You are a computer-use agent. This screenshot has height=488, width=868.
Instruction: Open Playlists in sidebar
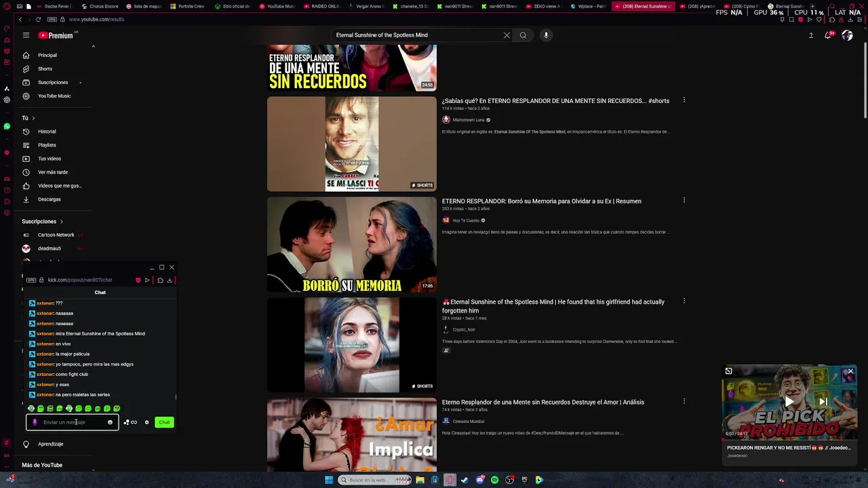56,145
